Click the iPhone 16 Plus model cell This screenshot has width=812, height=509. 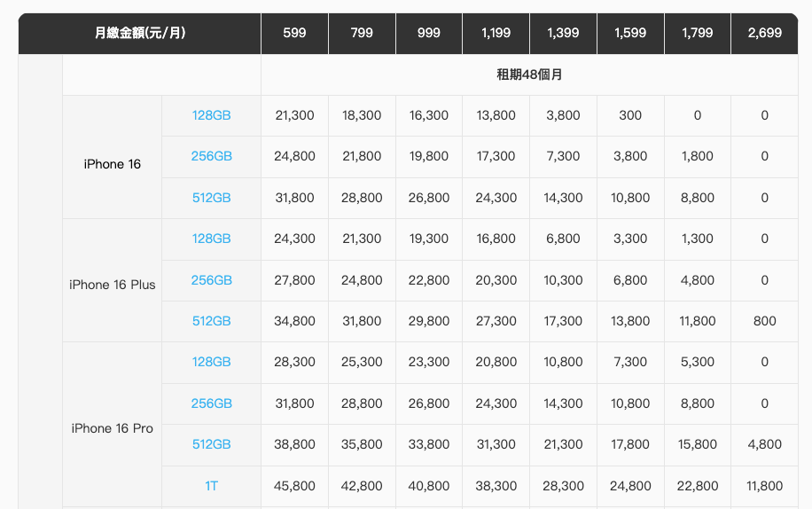(113, 285)
